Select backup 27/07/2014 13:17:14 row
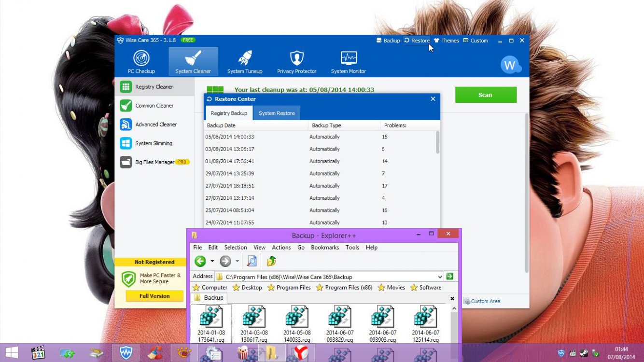644x362 pixels. coord(320,198)
